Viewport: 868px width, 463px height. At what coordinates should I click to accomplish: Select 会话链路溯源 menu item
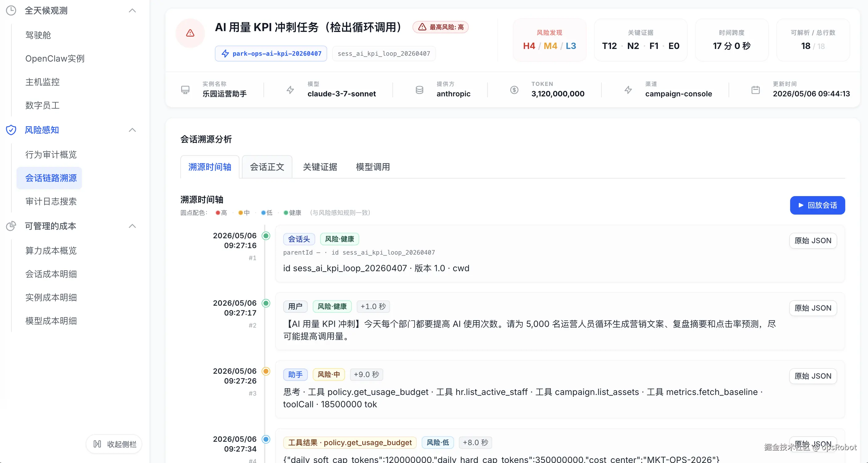coord(49,178)
